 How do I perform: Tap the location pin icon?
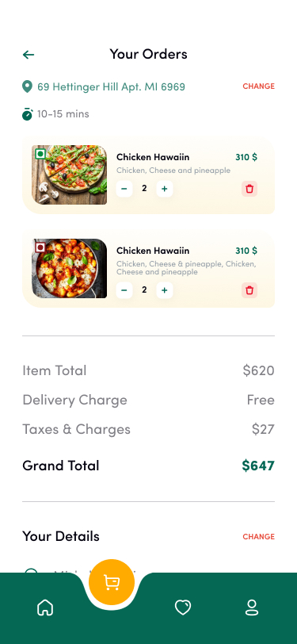27,86
